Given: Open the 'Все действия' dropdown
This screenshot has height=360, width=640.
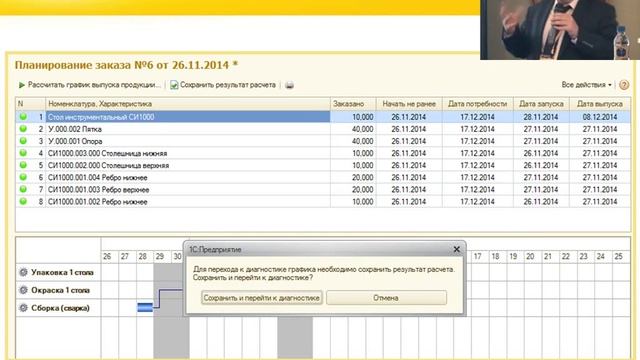Looking at the screenshot, I should 587,84.
